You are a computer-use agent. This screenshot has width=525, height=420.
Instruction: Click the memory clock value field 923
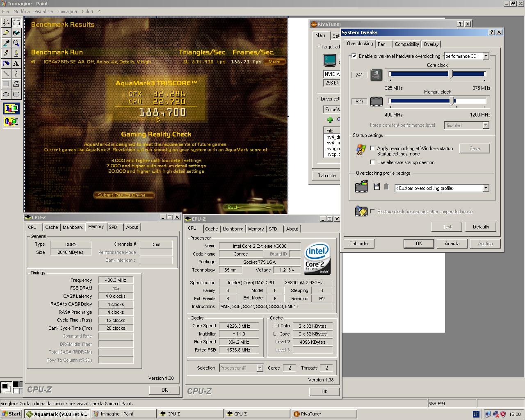tap(359, 102)
